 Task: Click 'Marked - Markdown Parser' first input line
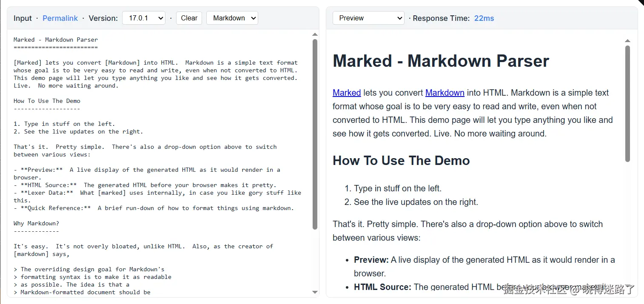(56, 40)
